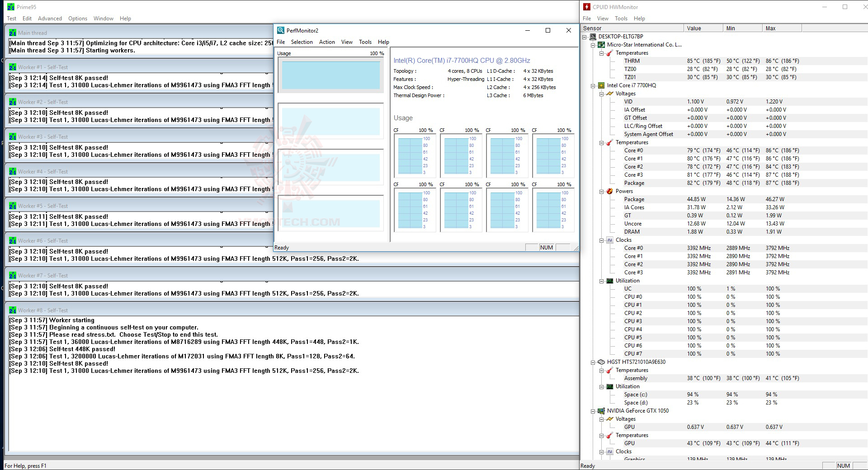This screenshot has height=470, width=868.
Task: Click the Utilization icon under HGST drive
Action: coord(609,386)
